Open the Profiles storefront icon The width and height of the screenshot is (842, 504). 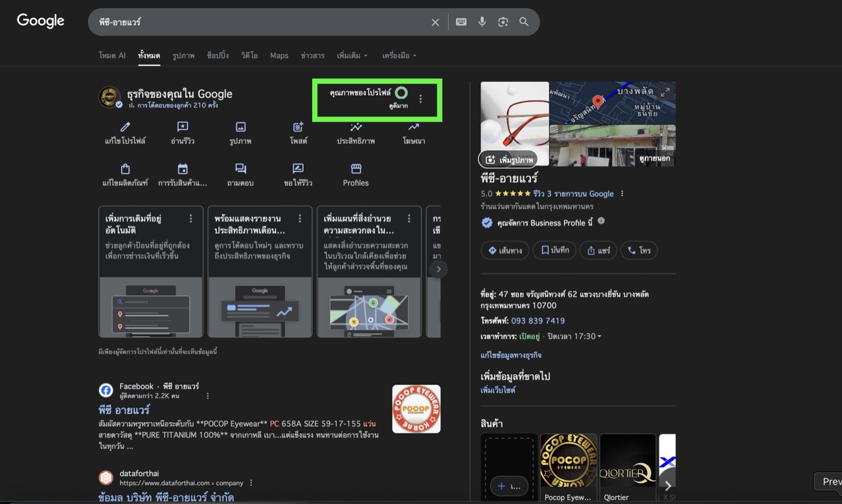click(356, 169)
